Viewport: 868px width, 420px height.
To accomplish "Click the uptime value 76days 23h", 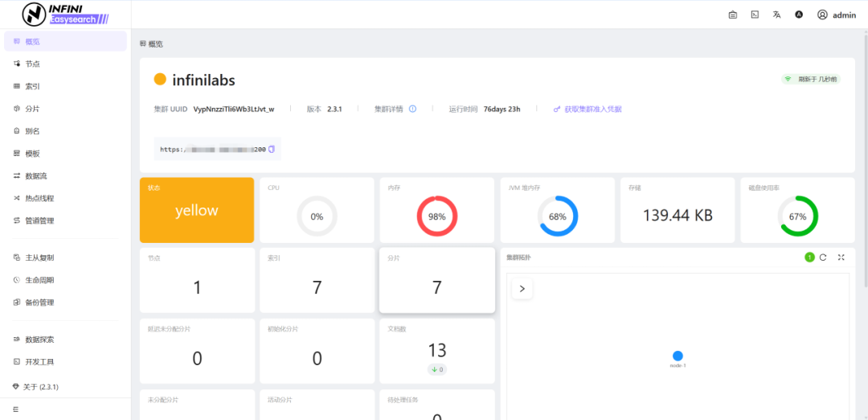I will (x=502, y=109).
